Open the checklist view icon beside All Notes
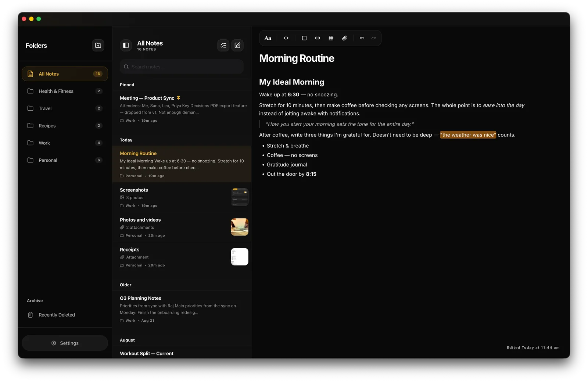 point(223,45)
